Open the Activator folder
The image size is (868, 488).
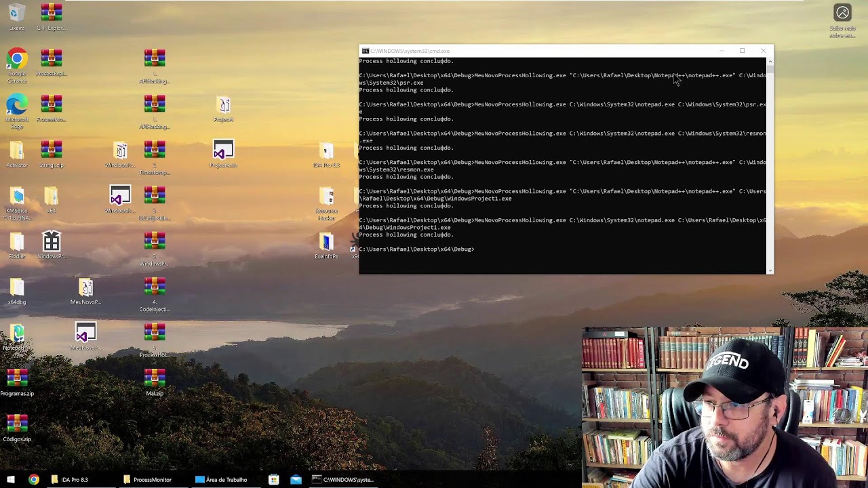[17, 150]
